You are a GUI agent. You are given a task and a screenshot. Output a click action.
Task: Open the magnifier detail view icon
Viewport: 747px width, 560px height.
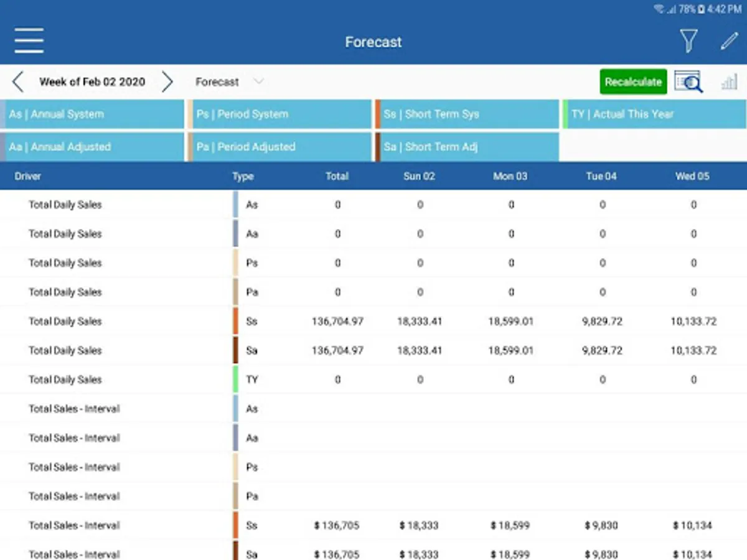tap(688, 82)
